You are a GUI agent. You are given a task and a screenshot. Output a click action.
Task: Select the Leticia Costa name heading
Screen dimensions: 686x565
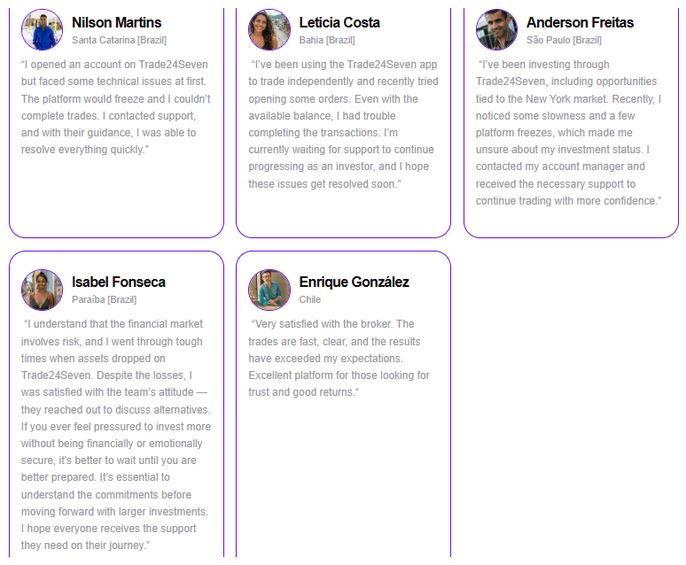pyautogui.click(x=339, y=22)
